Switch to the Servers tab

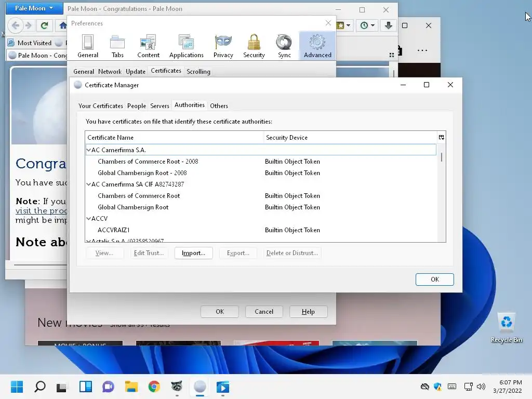pyautogui.click(x=159, y=106)
